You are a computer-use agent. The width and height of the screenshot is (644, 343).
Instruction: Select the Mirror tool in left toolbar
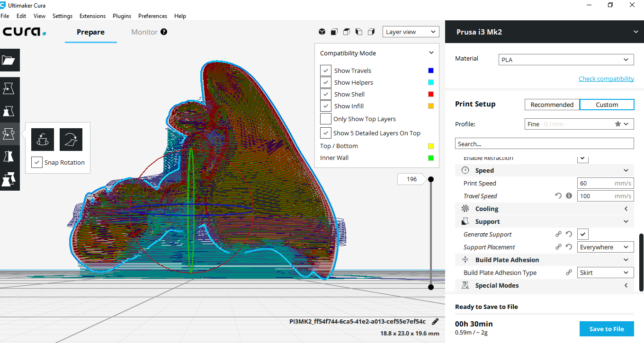(9, 156)
